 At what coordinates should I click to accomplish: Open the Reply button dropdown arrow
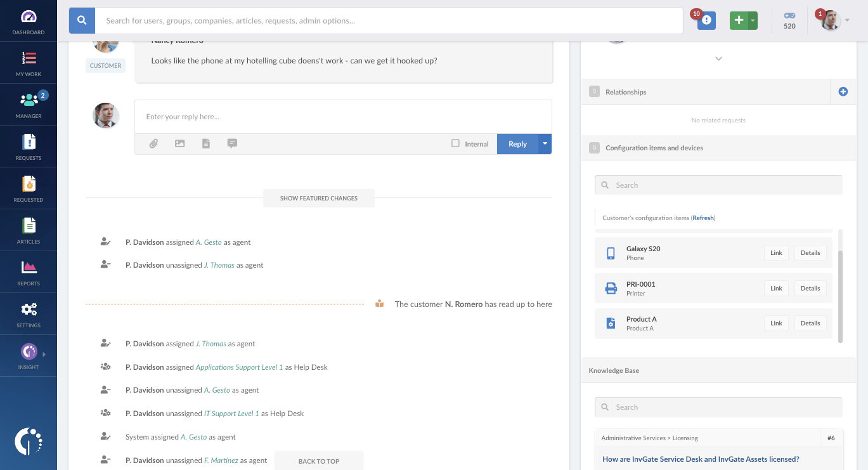click(545, 144)
